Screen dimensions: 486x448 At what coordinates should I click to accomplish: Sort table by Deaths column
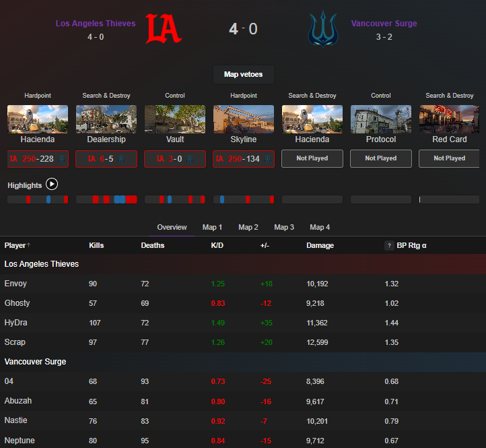[153, 245]
